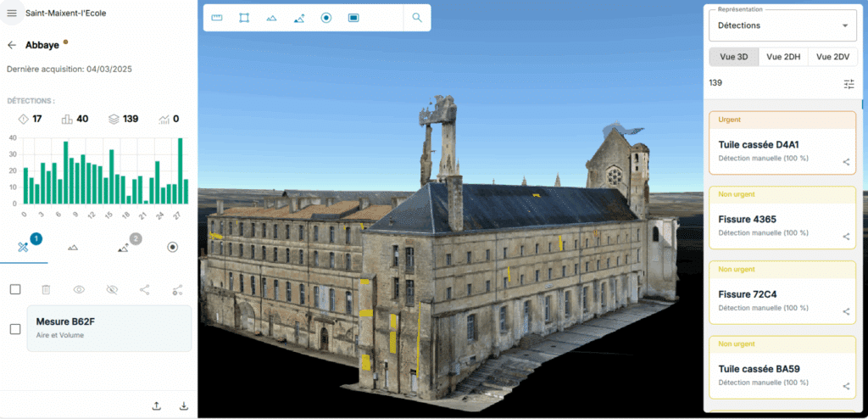Open search with the magnifier icon
This screenshot has height=419, width=868.
pos(417,18)
